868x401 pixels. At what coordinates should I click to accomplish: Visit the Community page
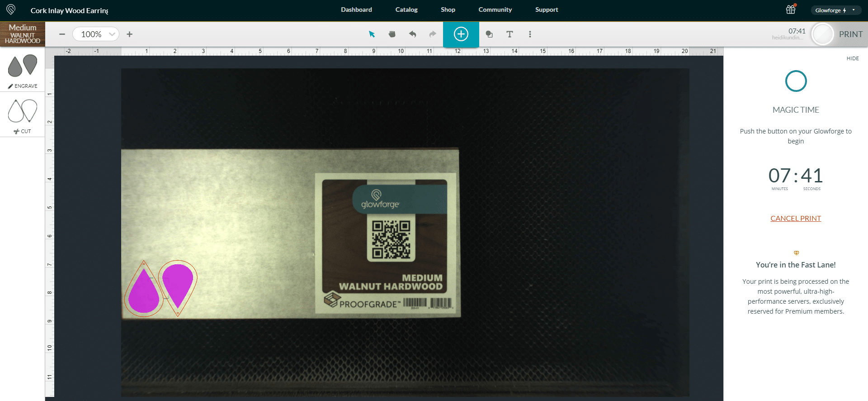495,10
